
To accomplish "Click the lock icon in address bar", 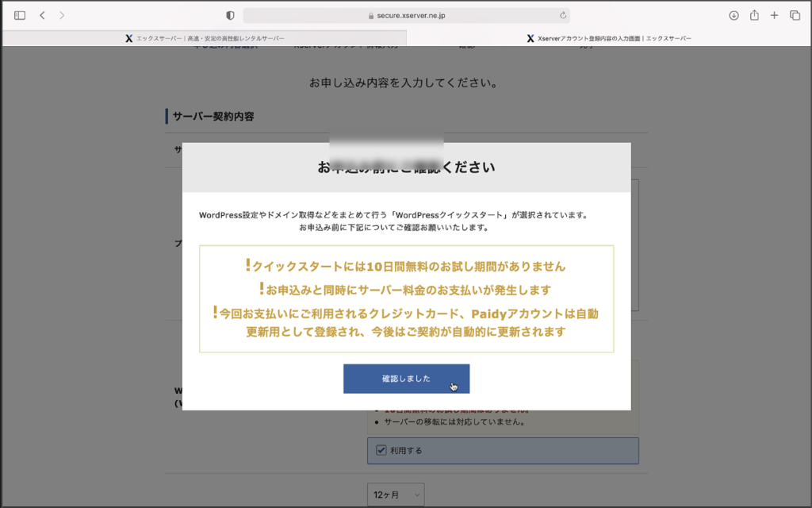I will (x=371, y=16).
